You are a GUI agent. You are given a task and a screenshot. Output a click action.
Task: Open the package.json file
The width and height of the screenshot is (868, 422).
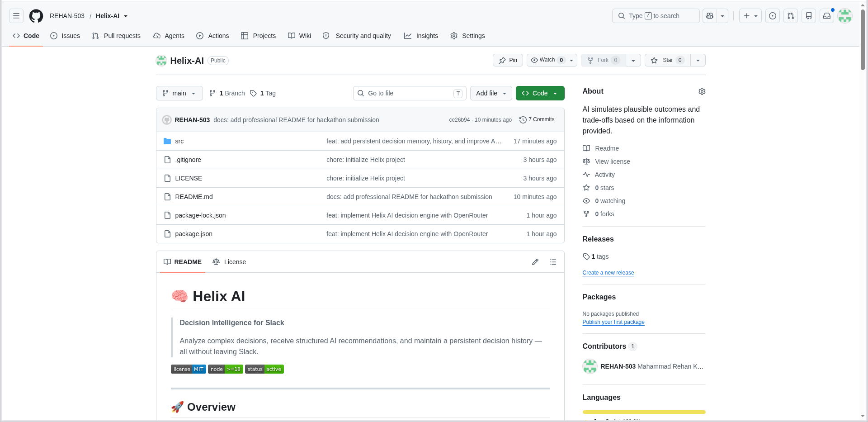tap(194, 234)
